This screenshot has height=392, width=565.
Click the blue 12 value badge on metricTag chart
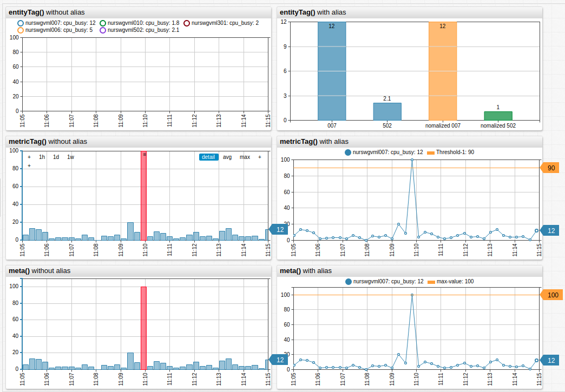(x=279, y=230)
